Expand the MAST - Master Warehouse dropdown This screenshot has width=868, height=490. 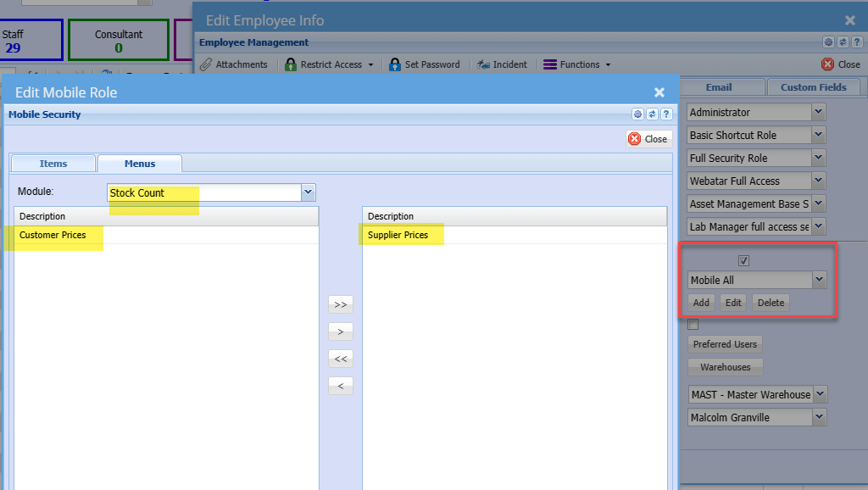(821, 394)
